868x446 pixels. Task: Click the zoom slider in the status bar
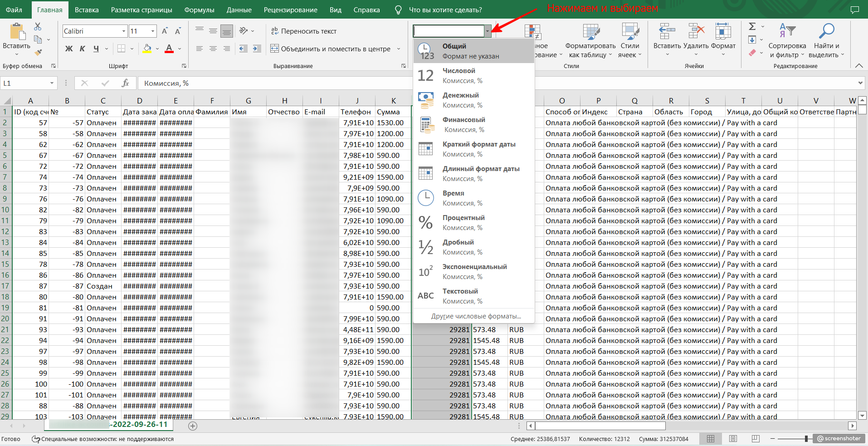click(x=806, y=439)
